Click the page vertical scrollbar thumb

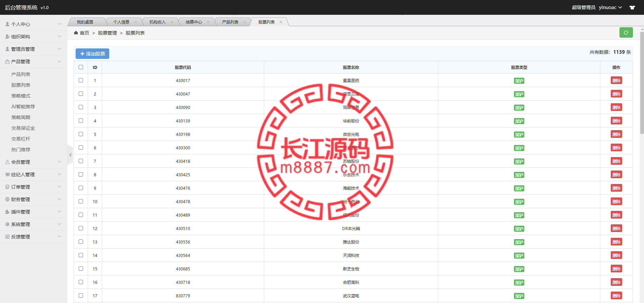[642, 83]
